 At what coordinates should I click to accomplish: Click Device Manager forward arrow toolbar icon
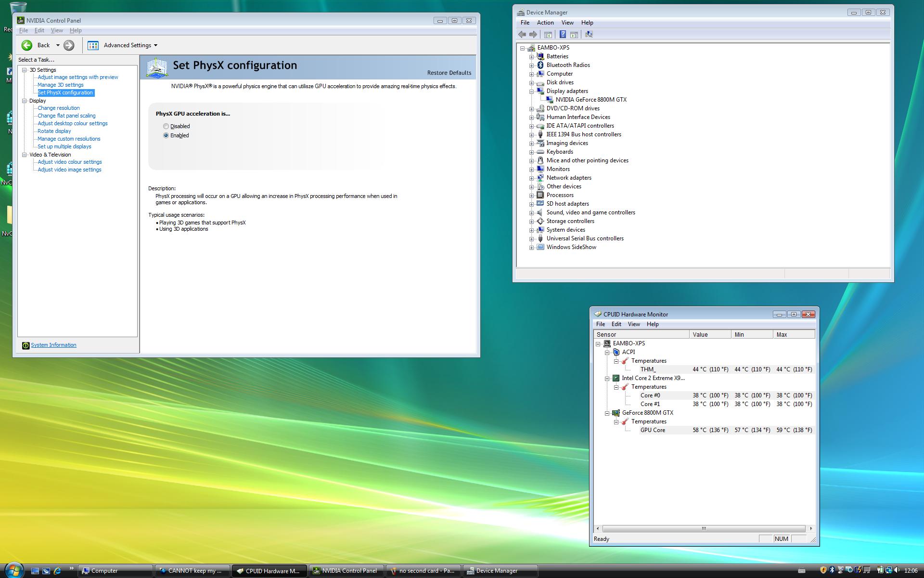(533, 34)
